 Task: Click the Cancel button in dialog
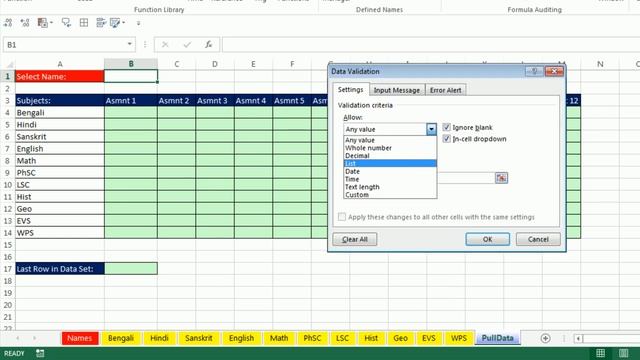538,239
